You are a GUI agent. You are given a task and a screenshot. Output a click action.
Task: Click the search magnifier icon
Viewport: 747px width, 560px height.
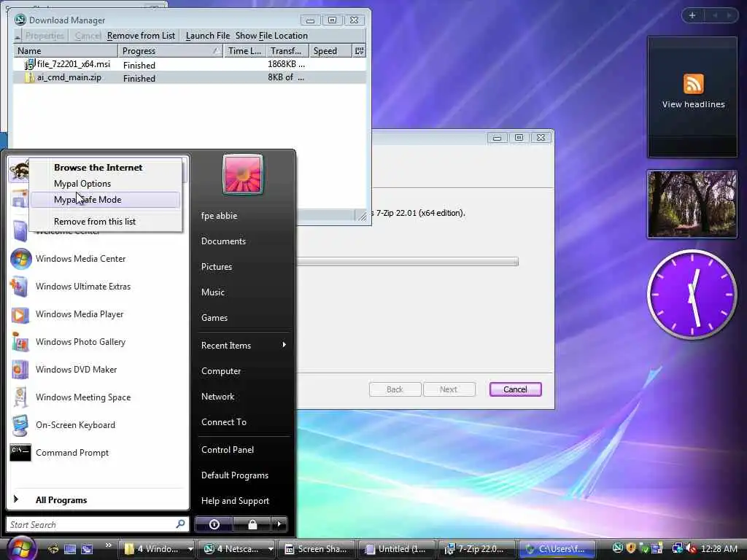[x=181, y=524]
